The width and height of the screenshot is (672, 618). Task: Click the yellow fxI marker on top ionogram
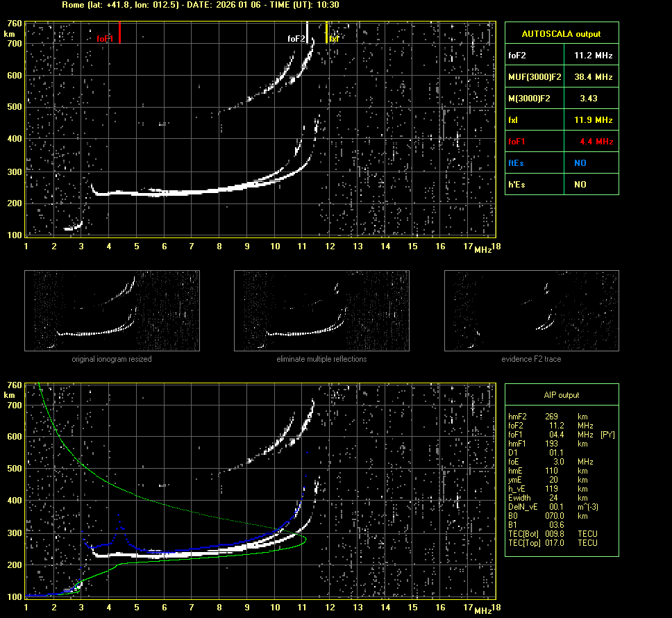327,31
